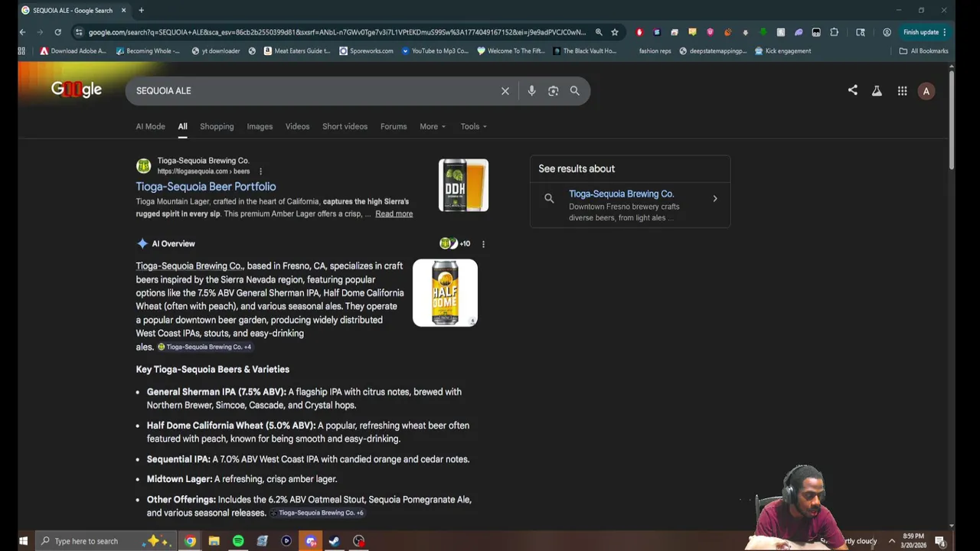Open notification center in system tray
Viewport: 980px width, 551px height.
click(x=939, y=541)
